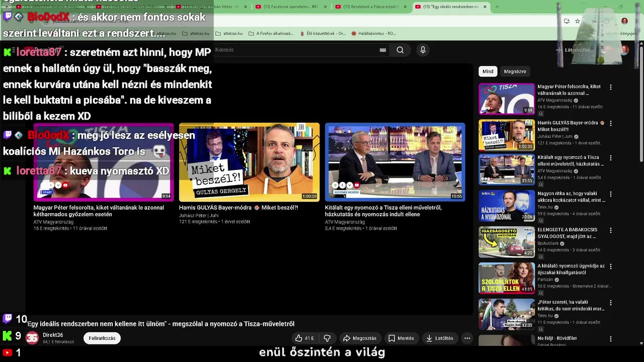
Task: Open sidebar thumbnail Miket beszél 1:00:30
Action: click(507, 135)
